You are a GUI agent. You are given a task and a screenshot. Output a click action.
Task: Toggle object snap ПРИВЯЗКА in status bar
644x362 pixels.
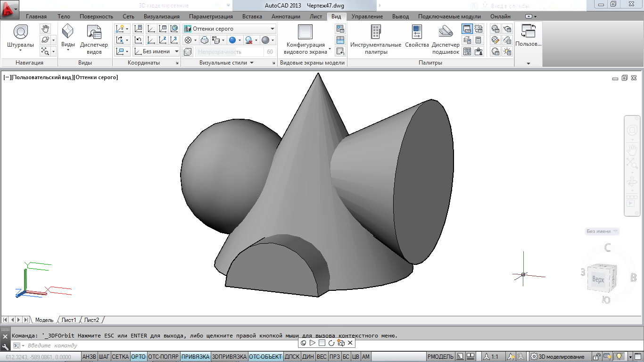195,357
